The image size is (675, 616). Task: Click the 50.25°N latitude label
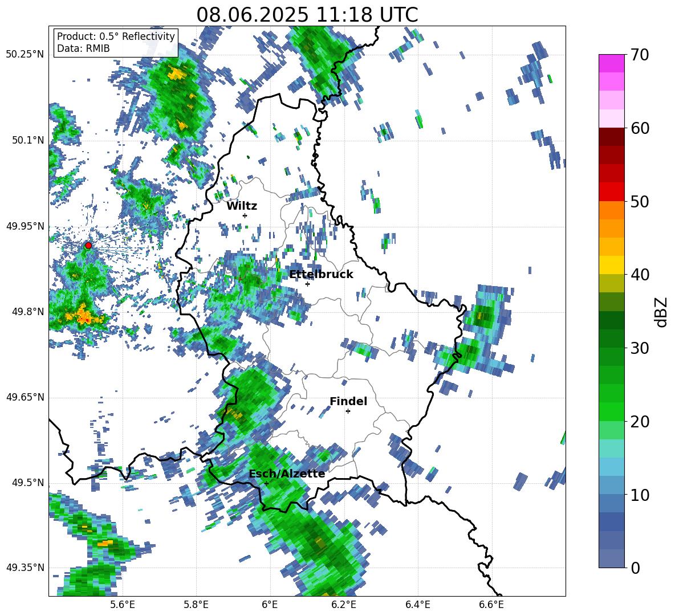25,55
